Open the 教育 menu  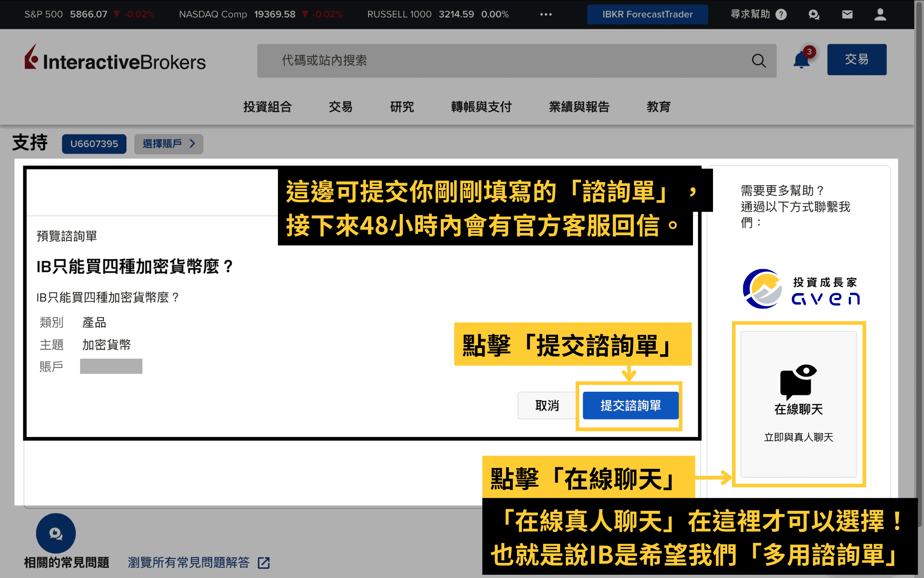(x=658, y=107)
